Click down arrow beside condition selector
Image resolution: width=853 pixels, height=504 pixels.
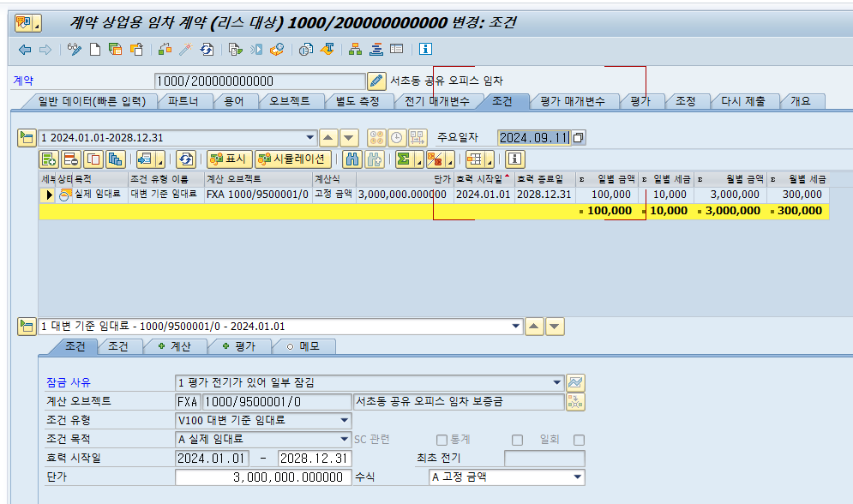pos(555,327)
